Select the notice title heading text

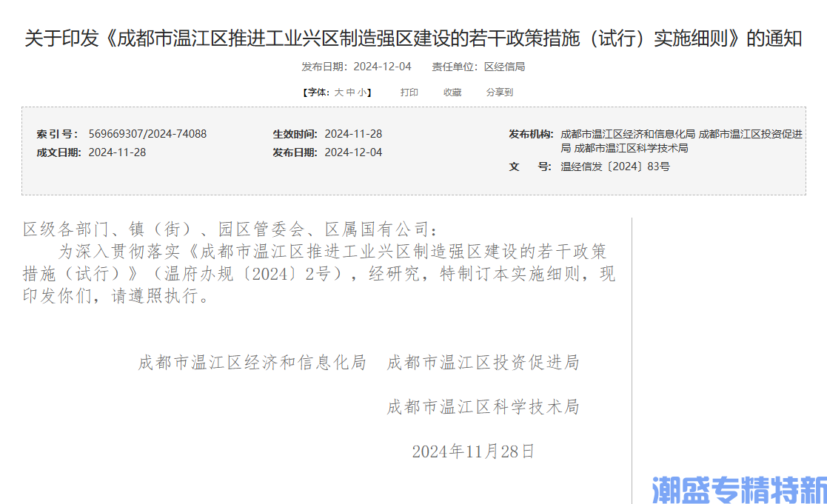tap(413, 38)
